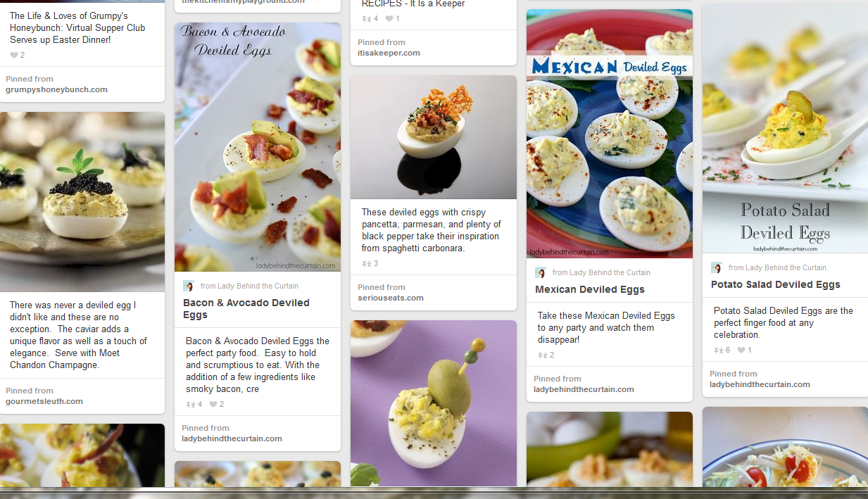Click the heart icon under Bacon & Avocado pin
Image resolution: width=868 pixels, height=499 pixels.
coord(213,404)
